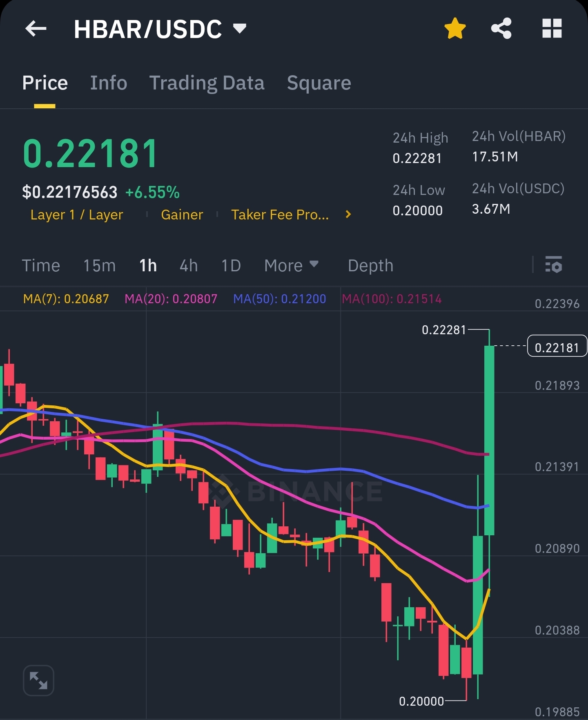
Task: Expand the More timeframes dropdown
Action: (291, 266)
